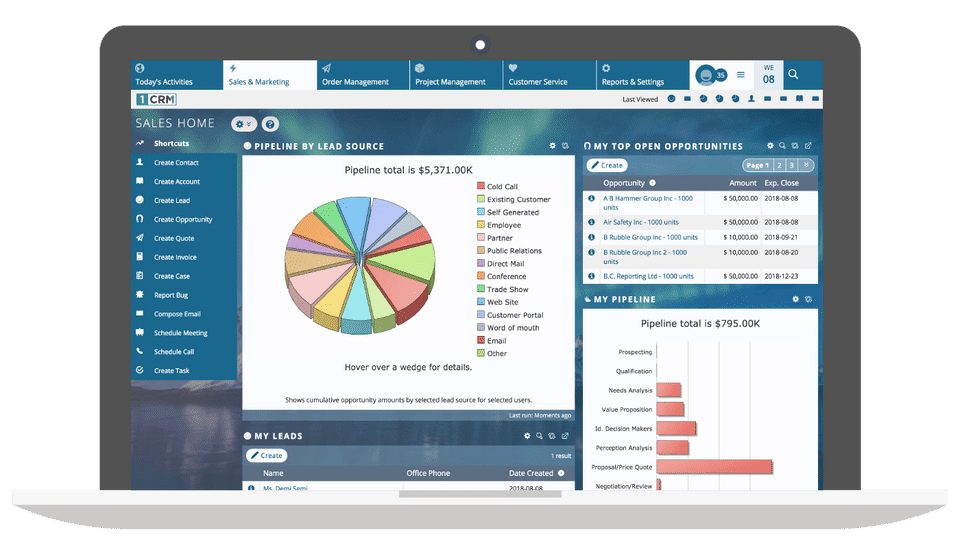Screen dimensions: 960x554
Task: Click the Cold Call legend color swatch
Action: pos(481,186)
